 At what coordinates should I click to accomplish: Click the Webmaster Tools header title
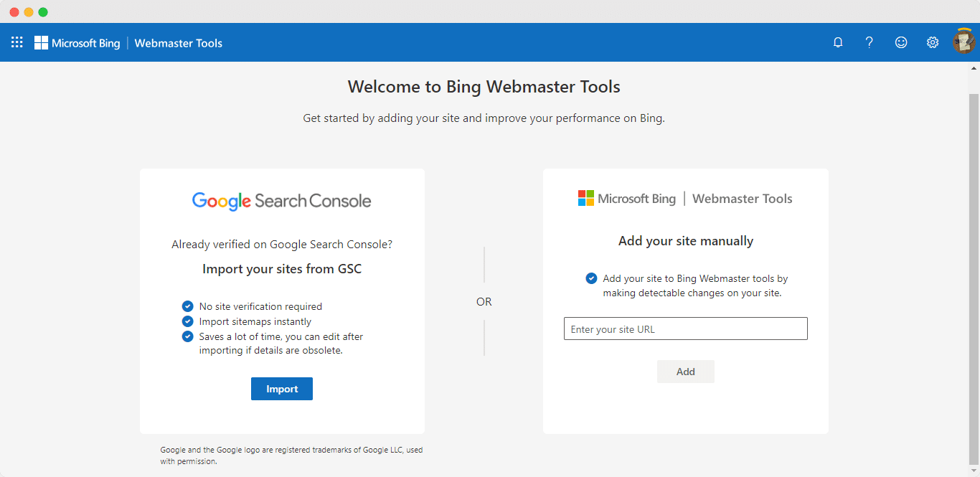(x=179, y=43)
